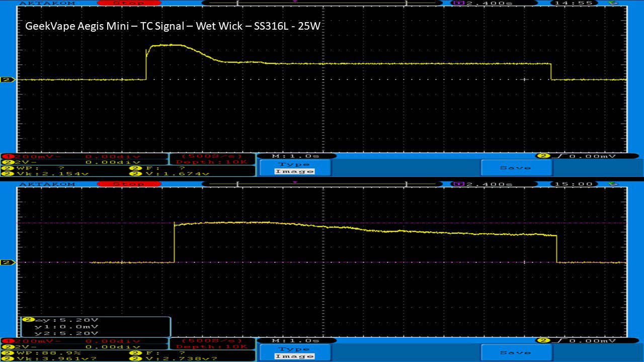The height and width of the screenshot is (362, 644).
Task: Open the Type Image selector in lower menu
Action: (294, 352)
